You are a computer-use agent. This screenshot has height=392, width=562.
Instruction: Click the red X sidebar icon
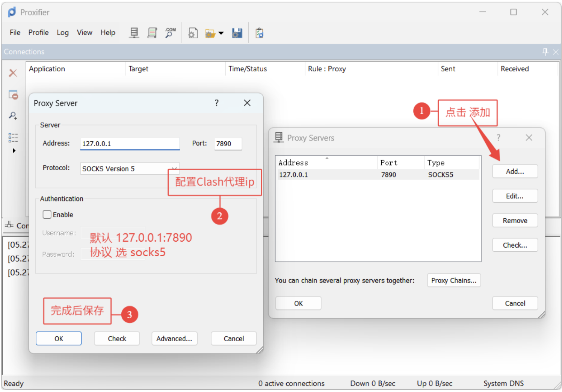pyautogui.click(x=13, y=73)
